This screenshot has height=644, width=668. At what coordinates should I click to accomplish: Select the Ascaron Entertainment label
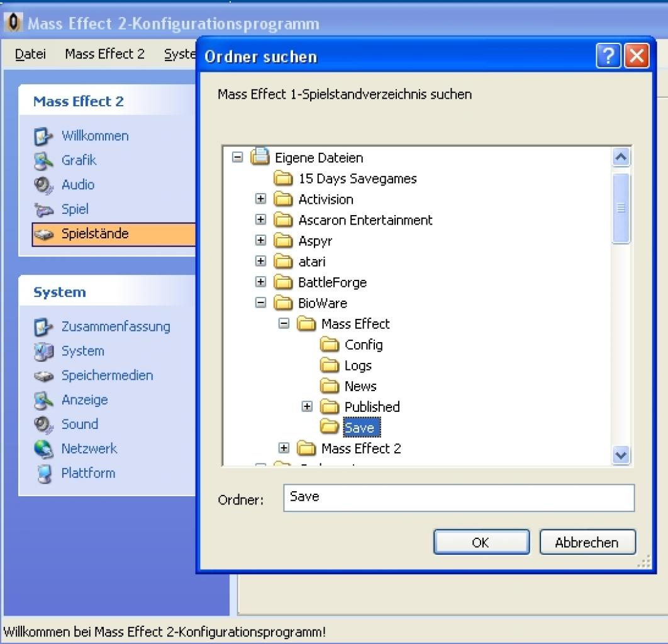coord(365,220)
